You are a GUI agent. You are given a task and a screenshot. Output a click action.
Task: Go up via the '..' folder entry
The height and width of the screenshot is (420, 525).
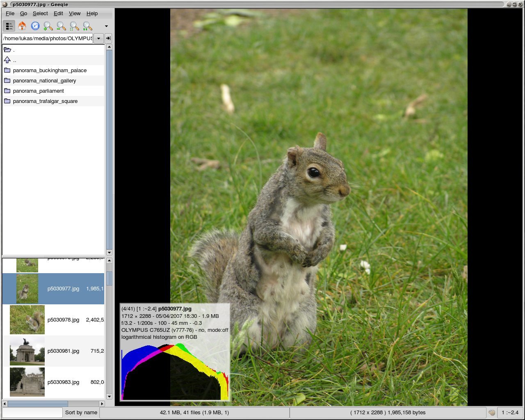[x=53, y=60]
